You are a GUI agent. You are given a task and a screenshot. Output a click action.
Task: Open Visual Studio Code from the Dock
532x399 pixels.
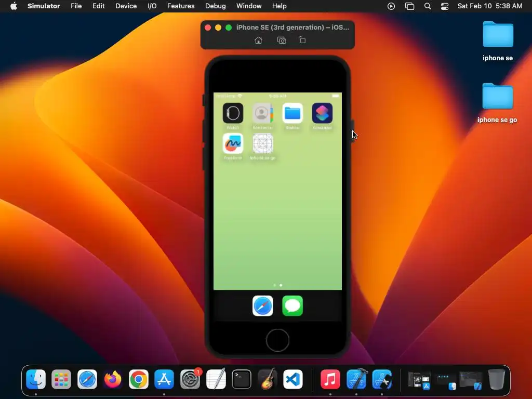[x=293, y=379]
